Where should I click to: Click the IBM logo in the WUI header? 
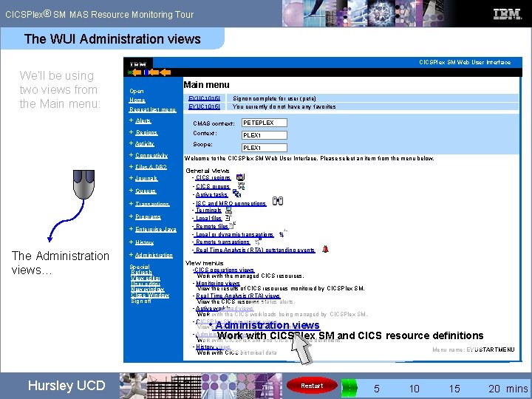tap(138, 64)
